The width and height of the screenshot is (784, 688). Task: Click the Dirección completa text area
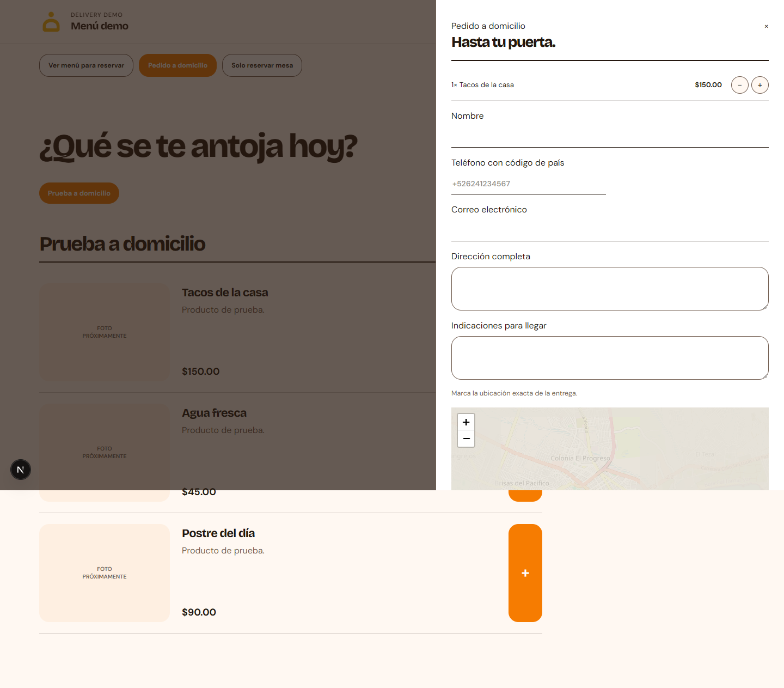(x=610, y=289)
